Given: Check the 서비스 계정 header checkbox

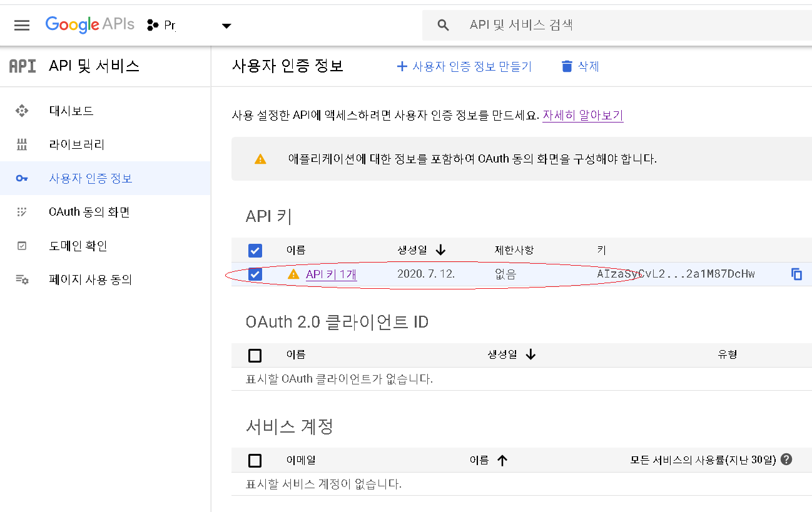Looking at the screenshot, I should (x=255, y=461).
